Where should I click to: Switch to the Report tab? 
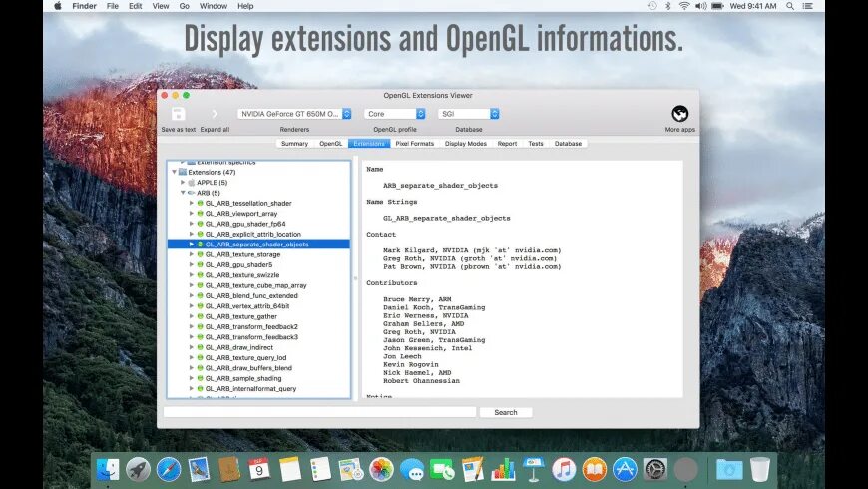507,144
